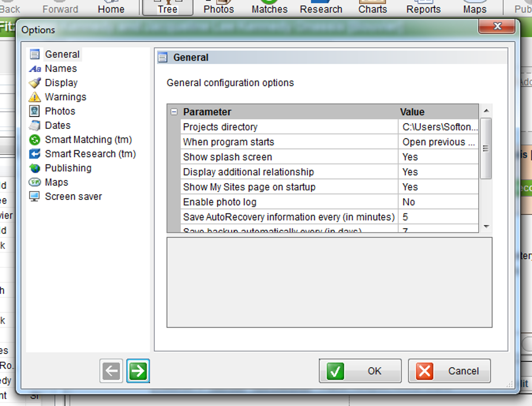This screenshot has height=406, width=532.
Task: Open the Charts tab in main toolbar
Action: [372, 8]
